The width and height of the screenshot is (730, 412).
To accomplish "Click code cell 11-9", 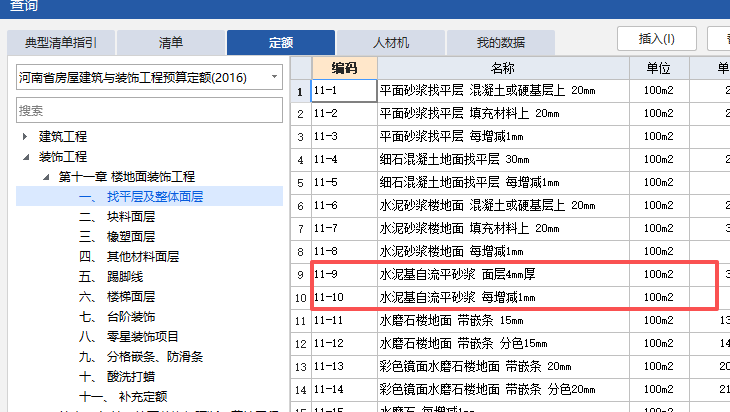I will pos(344,275).
